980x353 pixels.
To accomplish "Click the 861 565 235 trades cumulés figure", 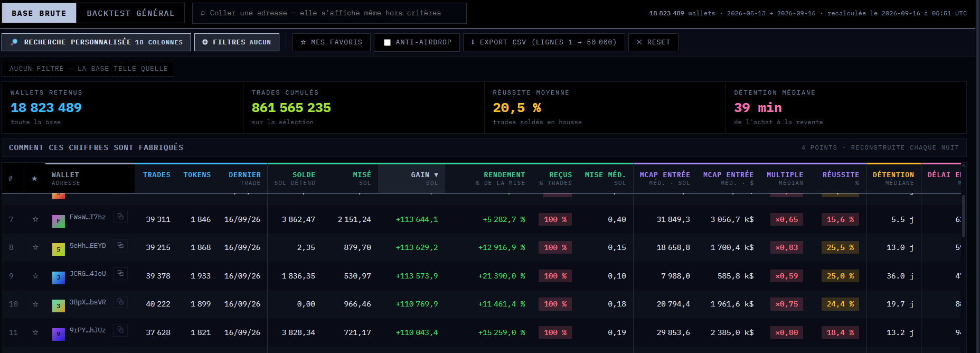I will (x=291, y=108).
